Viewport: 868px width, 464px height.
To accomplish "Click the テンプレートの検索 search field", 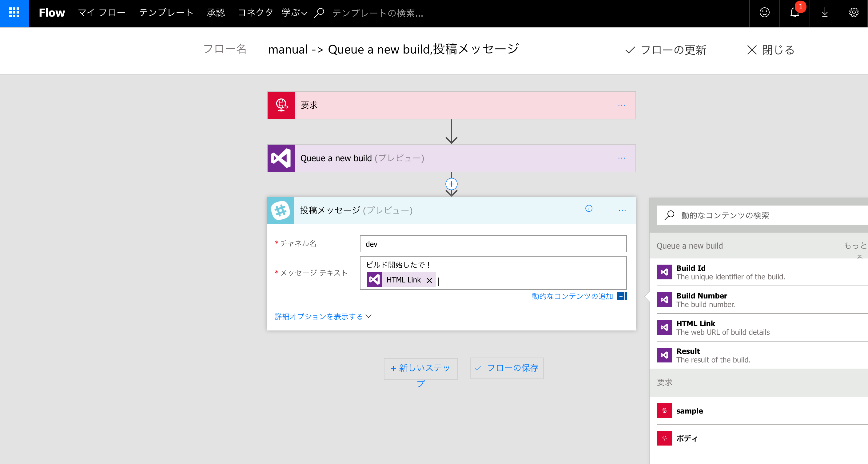I will [378, 13].
